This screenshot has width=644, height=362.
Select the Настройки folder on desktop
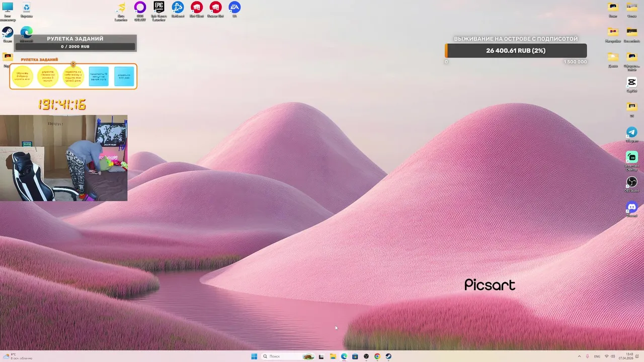613,35
